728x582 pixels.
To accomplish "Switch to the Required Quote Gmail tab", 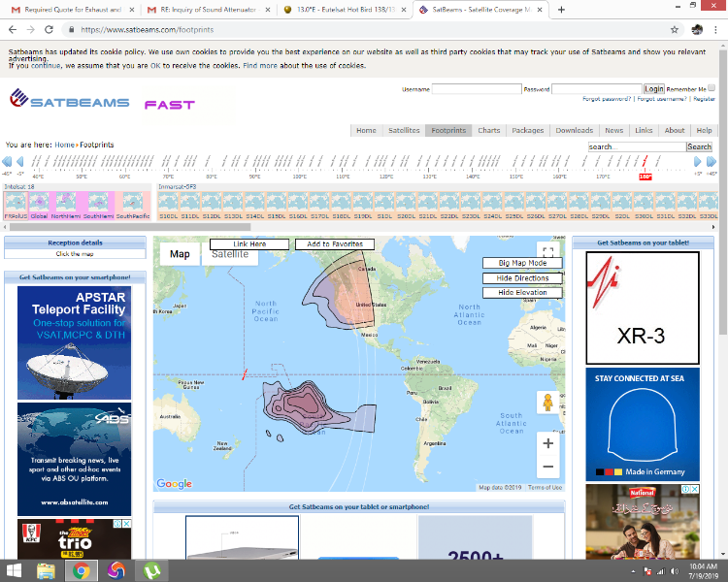I will point(73,10).
